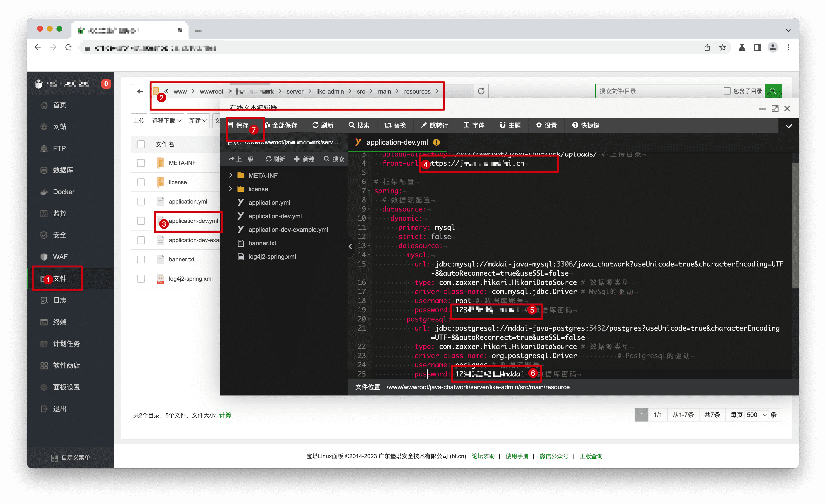Open banner.txt in editor tree
Image resolution: width=826 pixels, height=504 pixels.
(262, 243)
